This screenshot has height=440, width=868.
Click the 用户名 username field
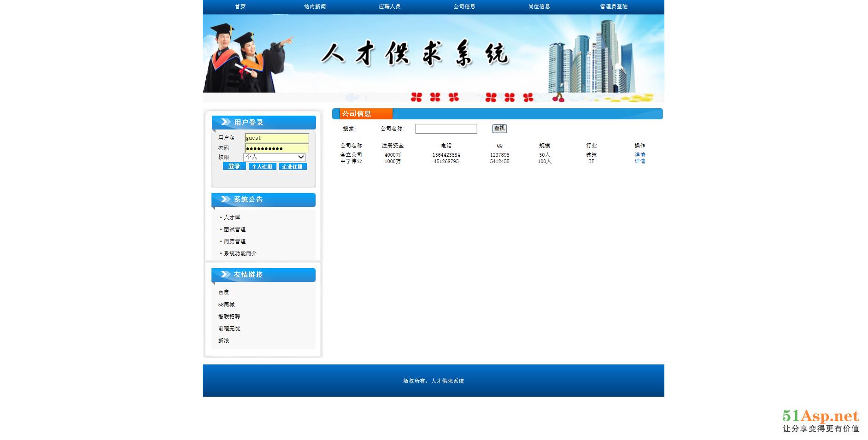click(x=276, y=138)
